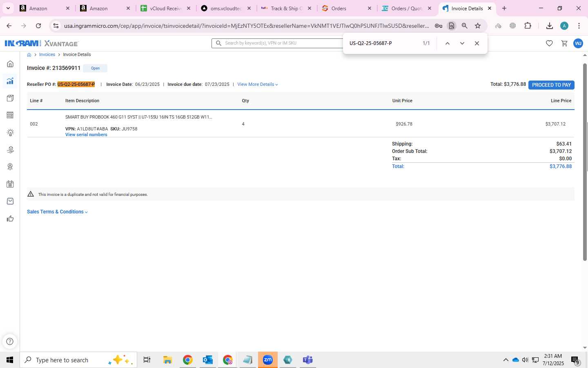Click the Ingram Micro Xvantage logo
This screenshot has height=368, width=588.
click(41, 43)
